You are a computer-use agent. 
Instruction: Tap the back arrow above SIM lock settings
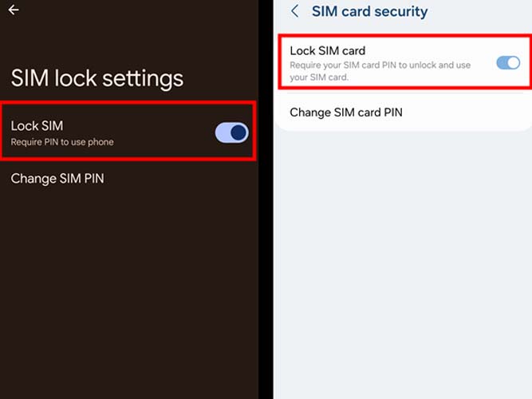point(14,10)
